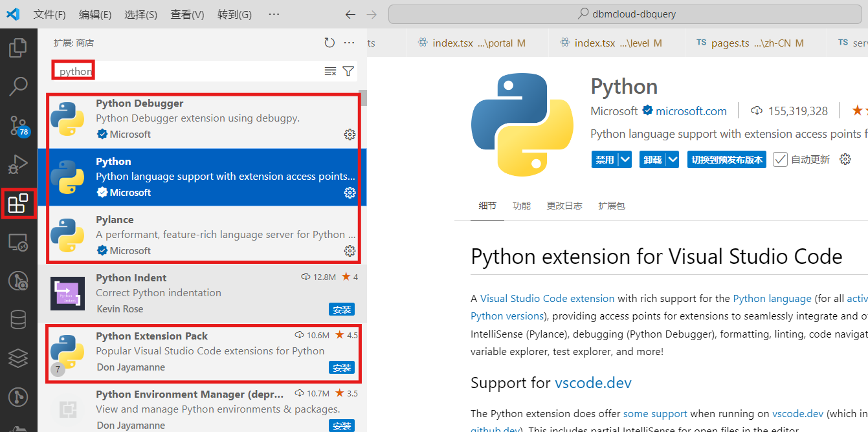Refresh the extensions marketplace list
This screenshot has width=868, height=432.
pyautogui.click(x=329, y=43)
